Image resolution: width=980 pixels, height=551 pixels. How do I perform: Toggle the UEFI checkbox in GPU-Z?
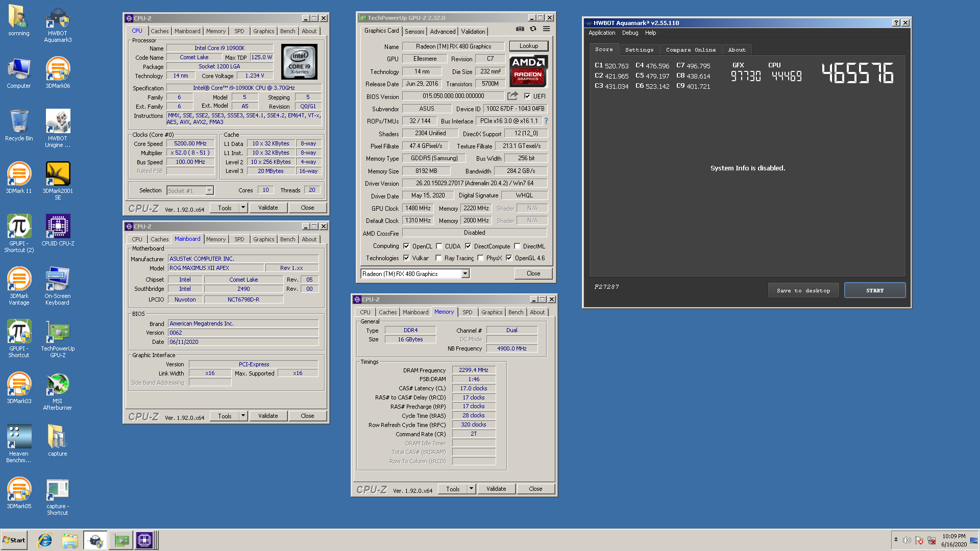(x=527, y=96)
